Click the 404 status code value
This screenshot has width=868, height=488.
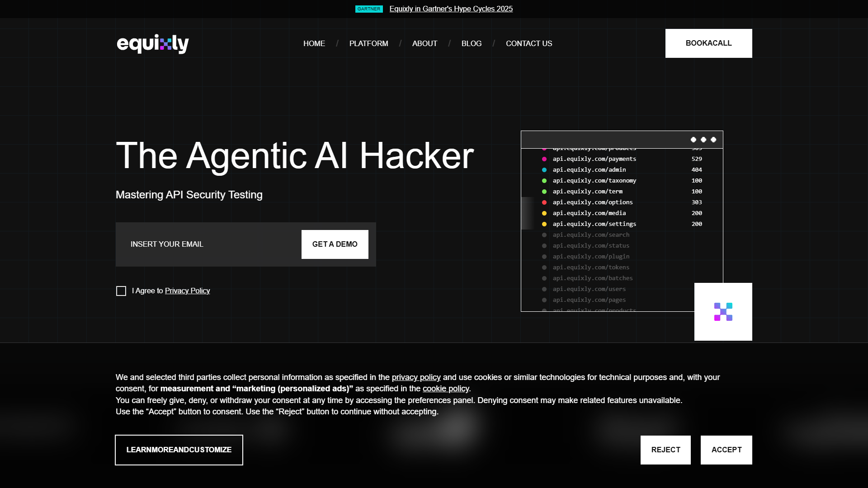click(x=697, y=170)
